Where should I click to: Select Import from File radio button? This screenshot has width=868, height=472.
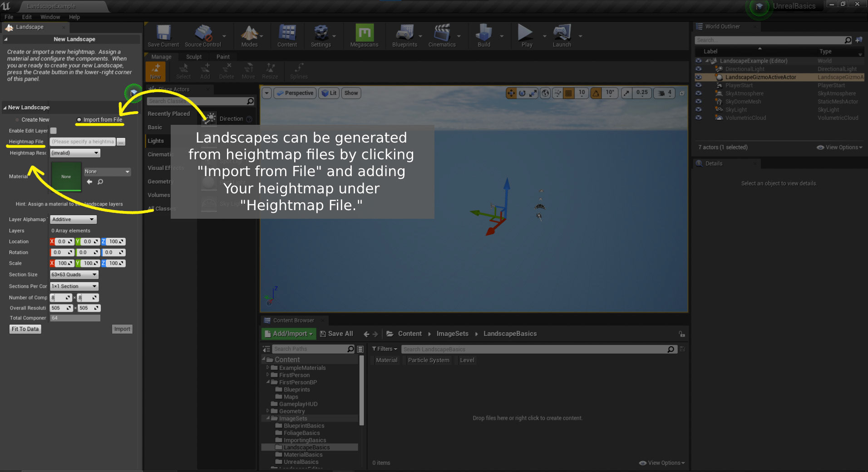click(x=79, y=120)
